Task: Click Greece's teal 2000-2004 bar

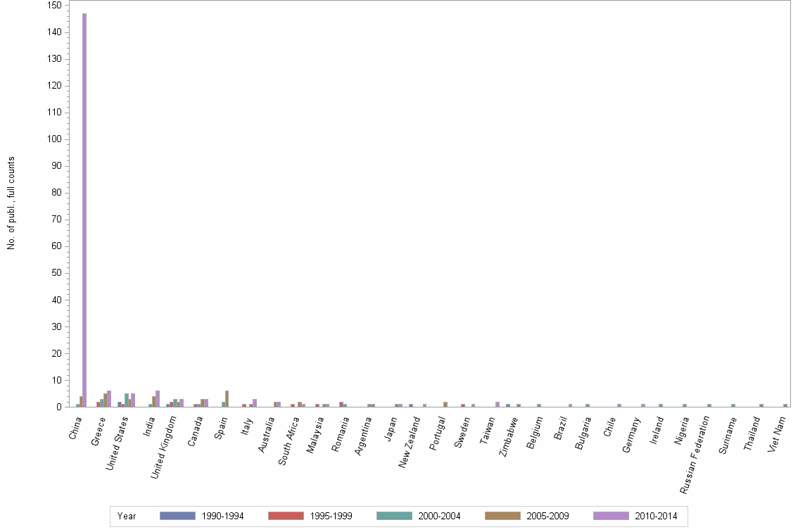Action: click(101, 403)
